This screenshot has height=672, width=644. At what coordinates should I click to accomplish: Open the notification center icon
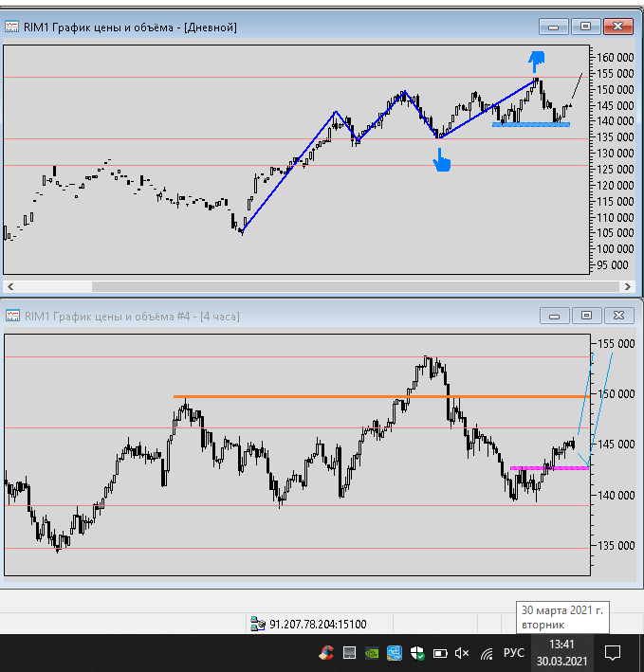coord(613,653)
